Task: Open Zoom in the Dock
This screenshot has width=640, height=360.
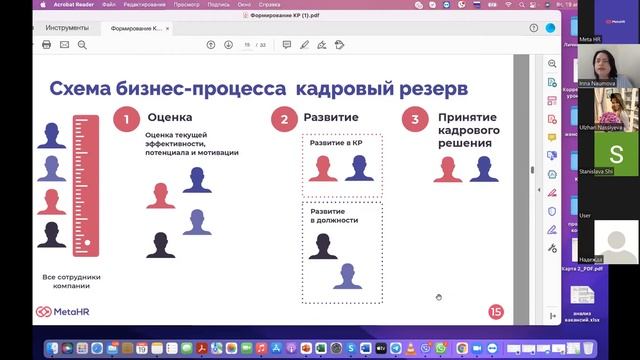Action: tap(477, 348)
